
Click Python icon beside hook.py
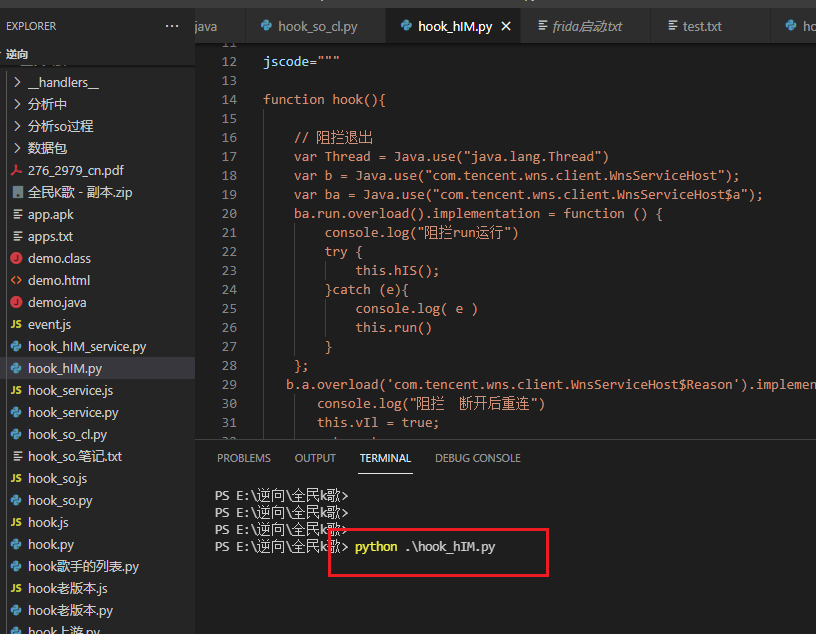click(x=17, y=544)
